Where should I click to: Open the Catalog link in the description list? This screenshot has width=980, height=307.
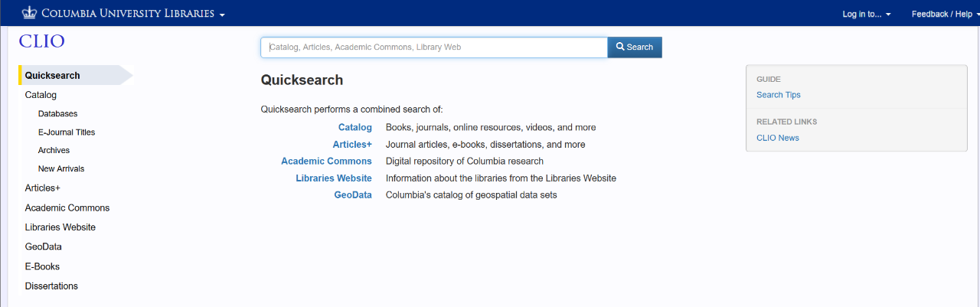click(355, 127)
